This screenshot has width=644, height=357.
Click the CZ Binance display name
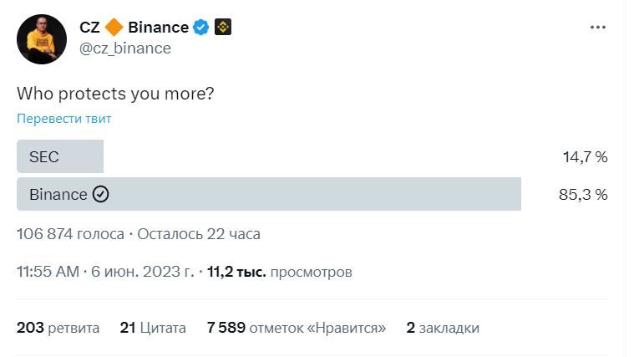click(134, 28)
